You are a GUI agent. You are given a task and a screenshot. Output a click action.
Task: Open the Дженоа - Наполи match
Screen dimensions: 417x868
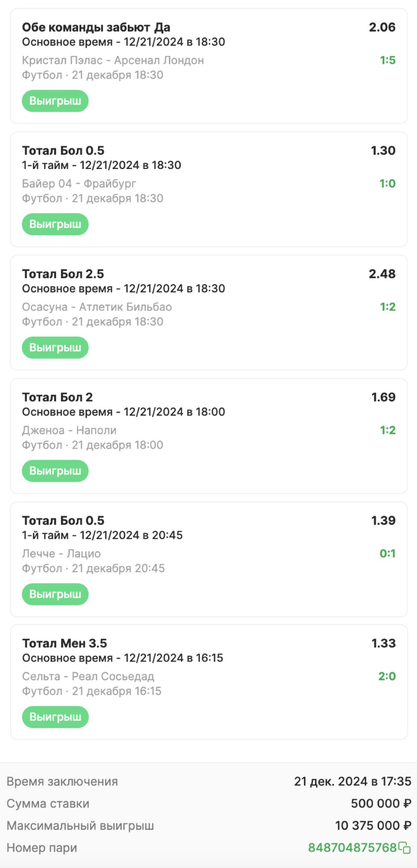tap(69, 430)
